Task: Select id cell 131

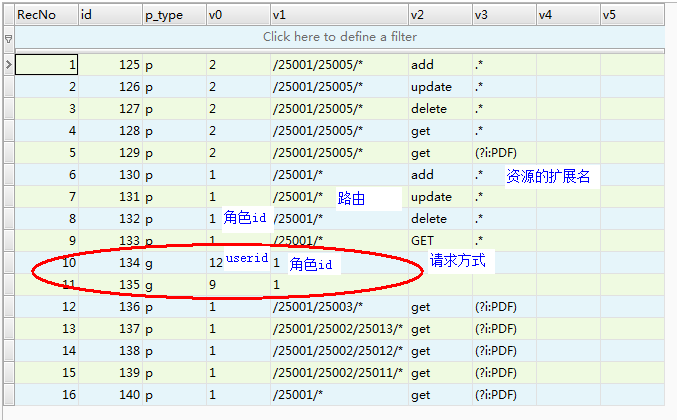Action: click(x=111, y=197)
